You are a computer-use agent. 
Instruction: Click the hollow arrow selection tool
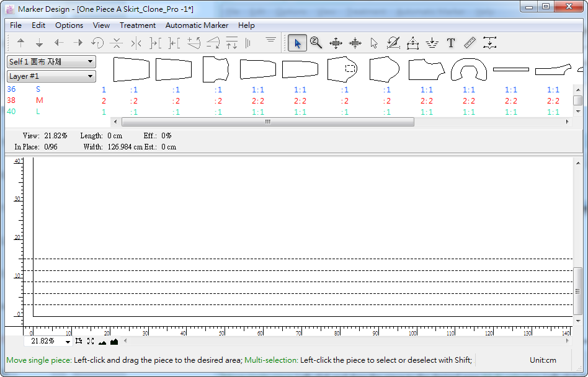[374, 43]
